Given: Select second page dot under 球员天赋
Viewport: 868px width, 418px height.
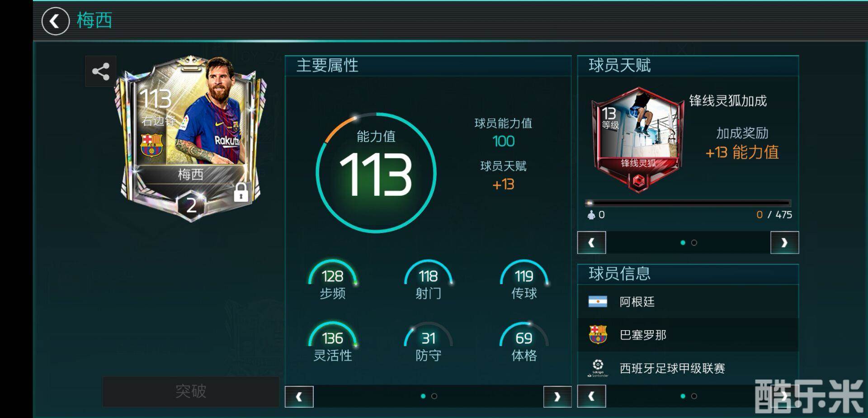Looking at the screenshot, I should coord(694,242).
